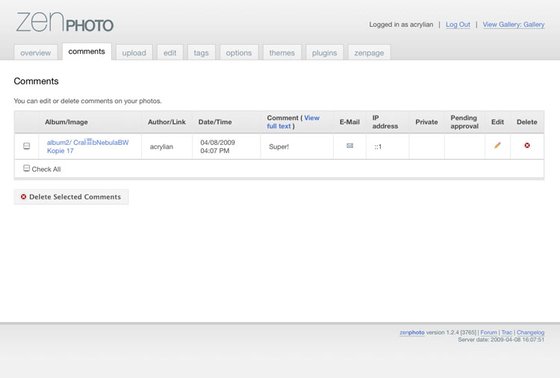Go to the zenpage tab
The height and width of the screenshot is (378, 560).
369,53
